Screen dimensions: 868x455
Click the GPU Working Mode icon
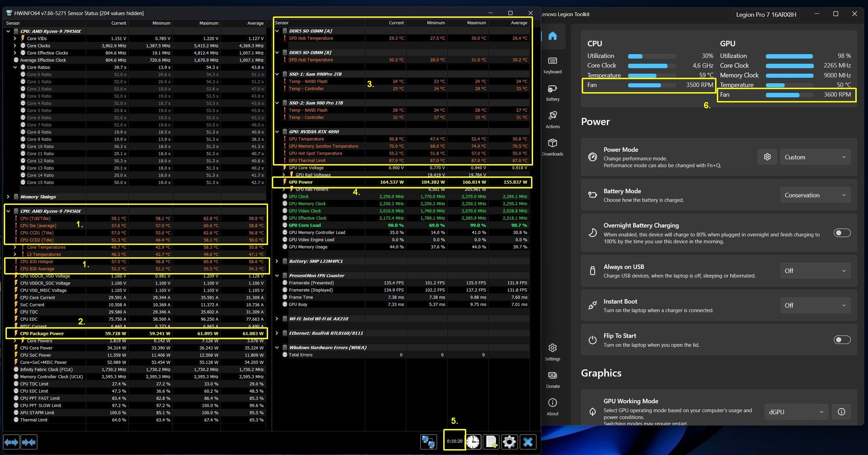click(x=592, y=411)
